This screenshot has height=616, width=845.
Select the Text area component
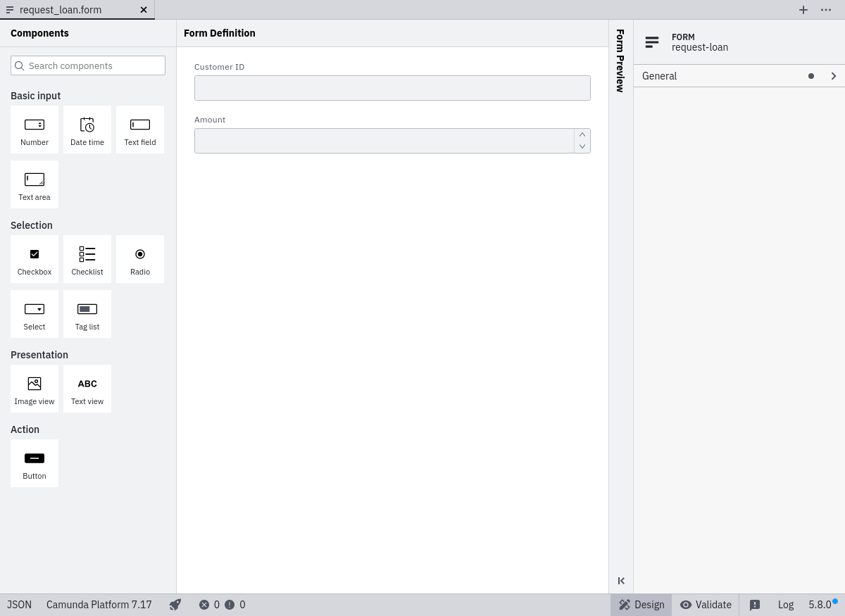35,185
